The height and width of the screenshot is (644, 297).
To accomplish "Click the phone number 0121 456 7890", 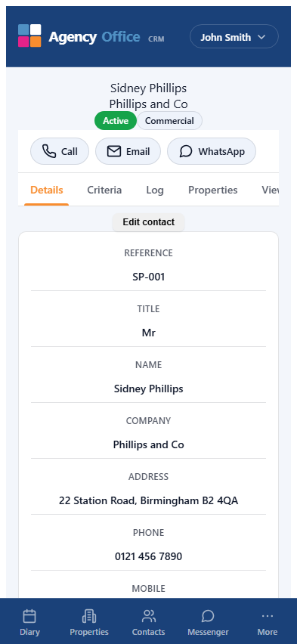I will (148, 556).
